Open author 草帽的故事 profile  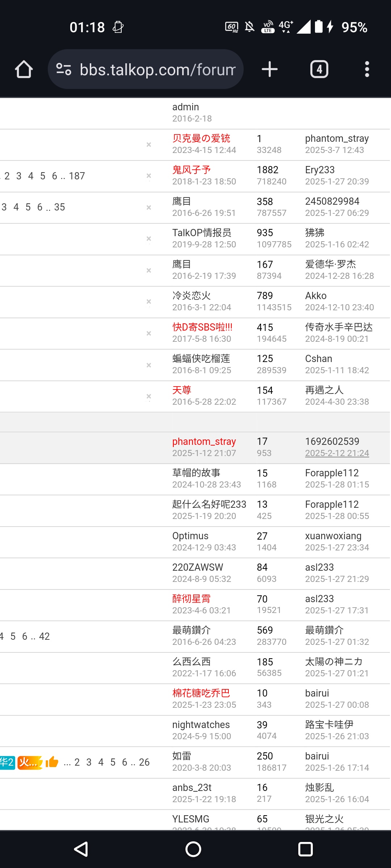(x=196, y=473)
